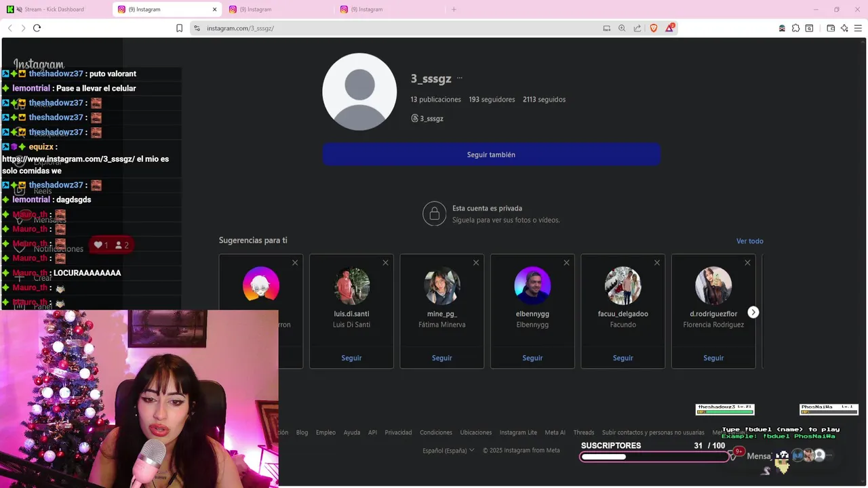Dismiss d.rodriguezflor suggestion card
Image resolution: width=868 pixels, height=488 pixels.
(747, 263)
